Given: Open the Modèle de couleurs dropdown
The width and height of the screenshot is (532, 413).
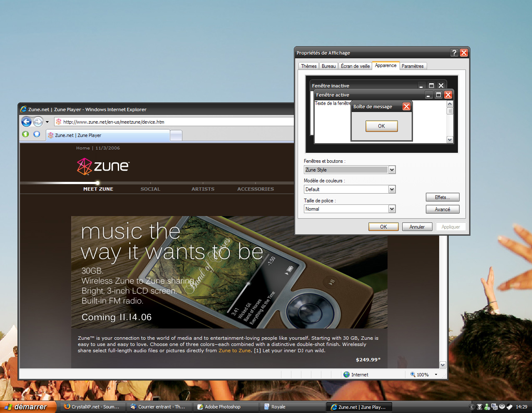Looking at the screenshot, I should point(392,189).
